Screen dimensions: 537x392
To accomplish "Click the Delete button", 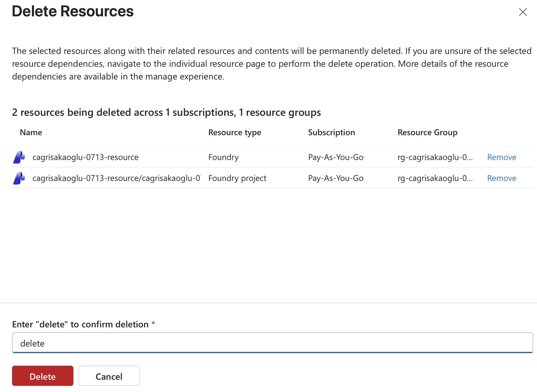I will (42, 376).
